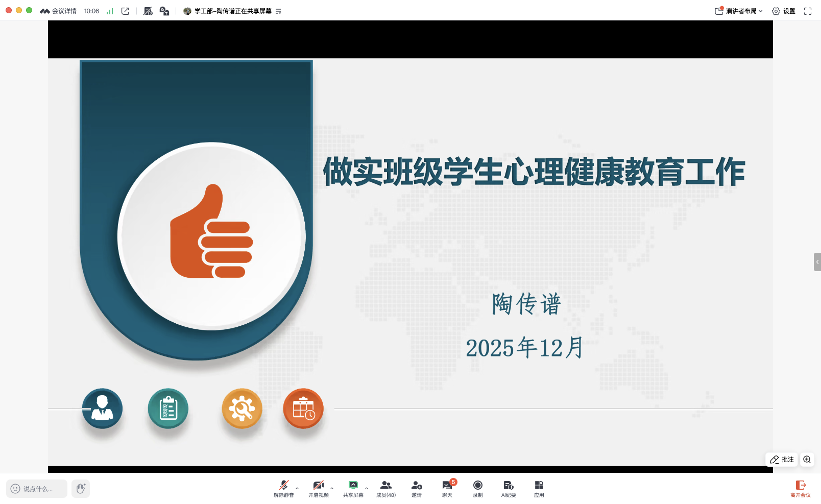Screen dimensions: 821x504
Task: Open the 演讲者布局 layout dropdown
Action: pyautogui.click(x=740, y=11)
